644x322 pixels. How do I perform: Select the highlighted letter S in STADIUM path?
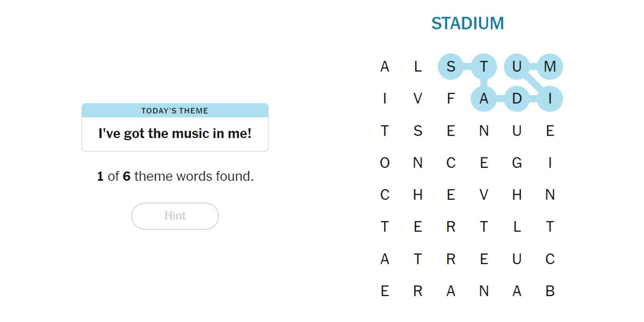[x=451, y=66]
